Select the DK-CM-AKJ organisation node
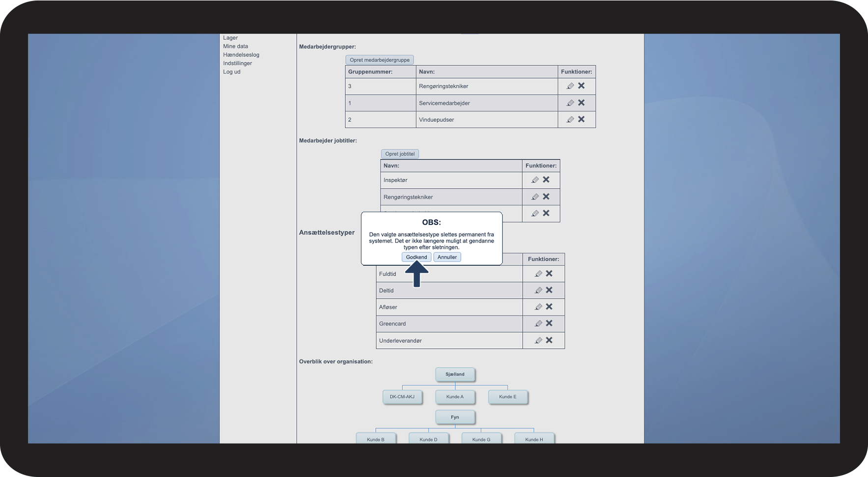The width and height of the screenshot is (868, 477). tap(402, 397)
